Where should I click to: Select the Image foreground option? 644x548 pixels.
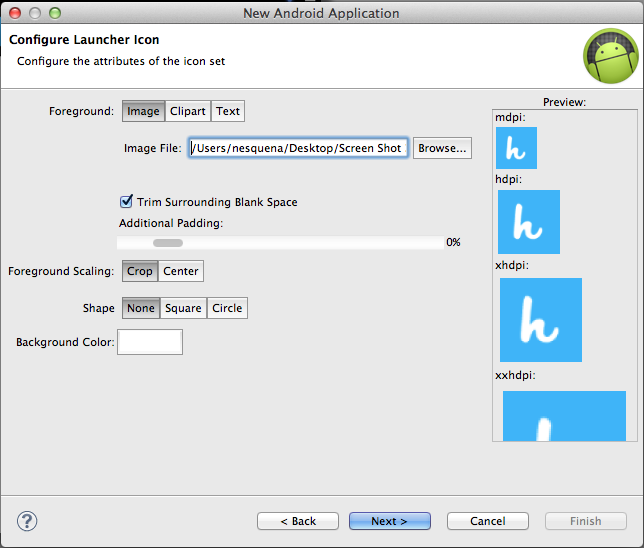click(x=143, y=111)
